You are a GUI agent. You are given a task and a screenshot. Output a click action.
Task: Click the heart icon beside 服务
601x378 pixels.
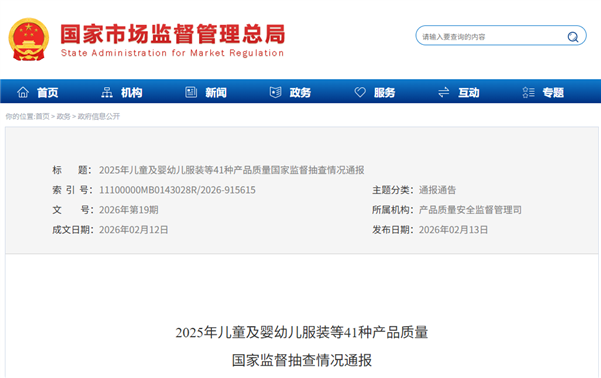pos(360,92)
